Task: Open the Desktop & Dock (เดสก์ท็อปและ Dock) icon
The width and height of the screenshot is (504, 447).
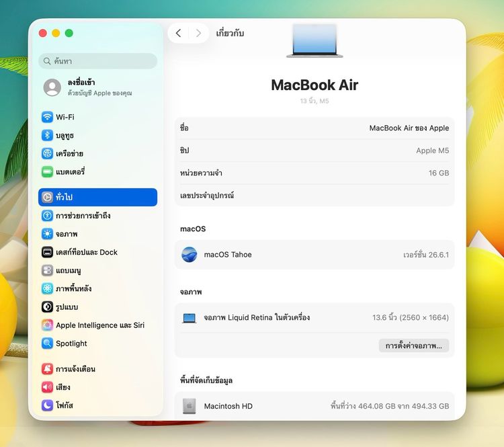Action: coord(47,252)
